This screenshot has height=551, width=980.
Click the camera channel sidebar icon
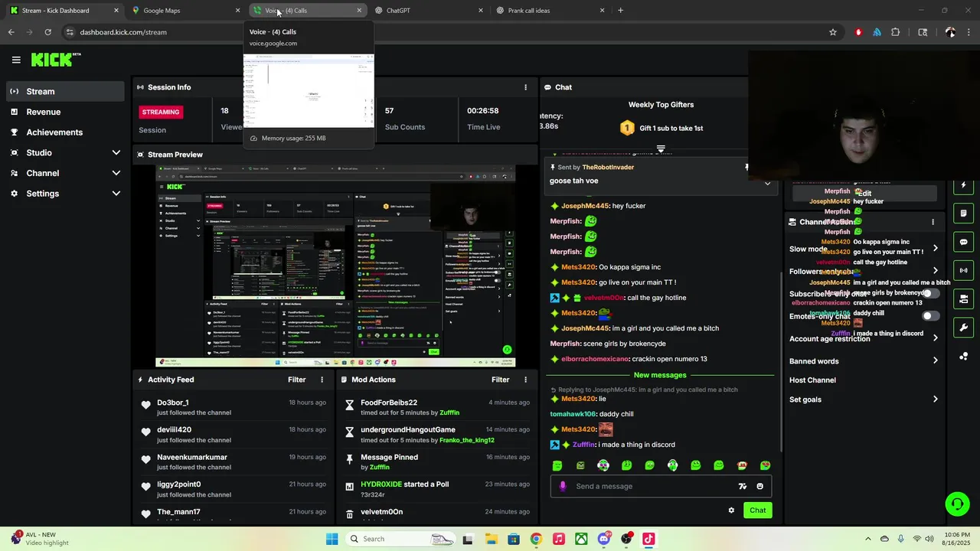[x=963, y=298]
